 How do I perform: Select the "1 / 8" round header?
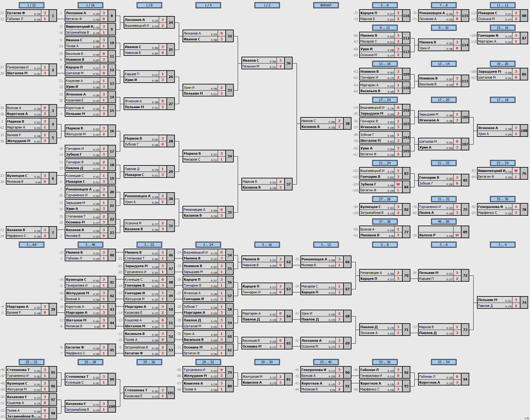click(x=149, y=5)
